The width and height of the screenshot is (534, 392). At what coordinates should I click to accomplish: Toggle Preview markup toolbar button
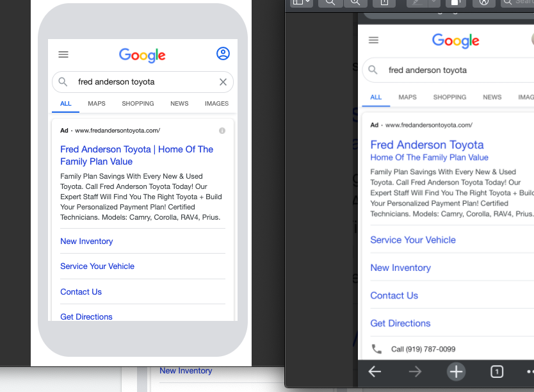point(484,3)
